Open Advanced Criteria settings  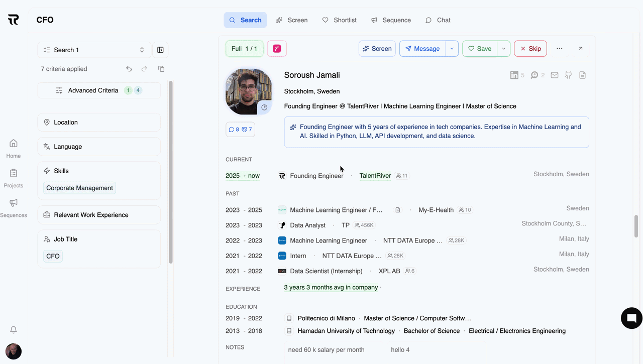(99, 90)
